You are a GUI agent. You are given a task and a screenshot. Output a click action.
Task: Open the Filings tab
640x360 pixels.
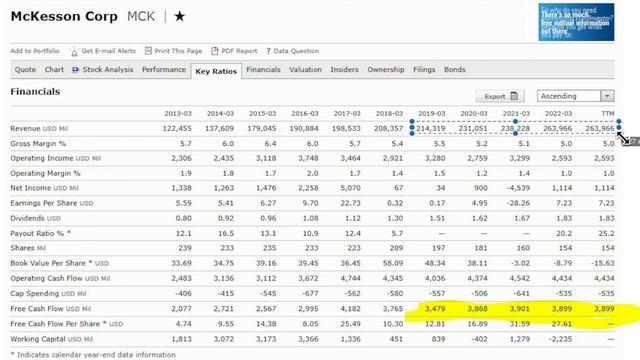pyautogui.click(x=424, y=69)
